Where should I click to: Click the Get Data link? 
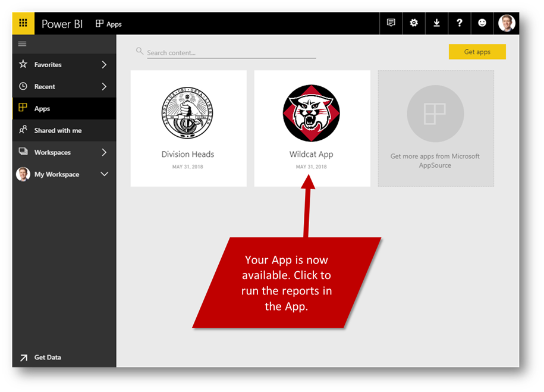pyautogui.click(x=48, y=357)
